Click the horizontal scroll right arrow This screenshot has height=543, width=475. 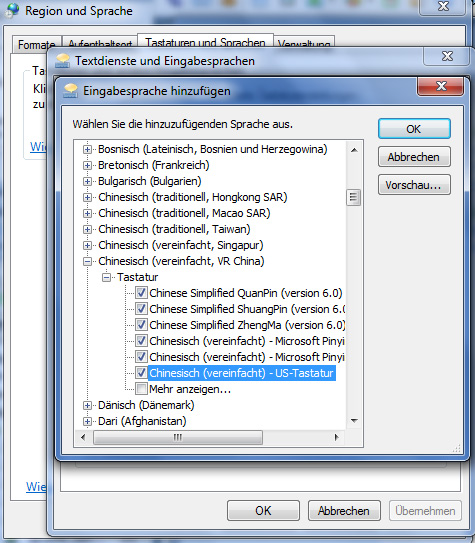[x=336, y=437]
